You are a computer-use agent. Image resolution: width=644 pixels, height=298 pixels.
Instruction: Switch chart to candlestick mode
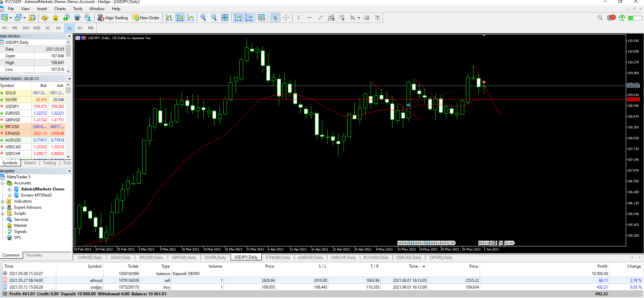(180, 18)
